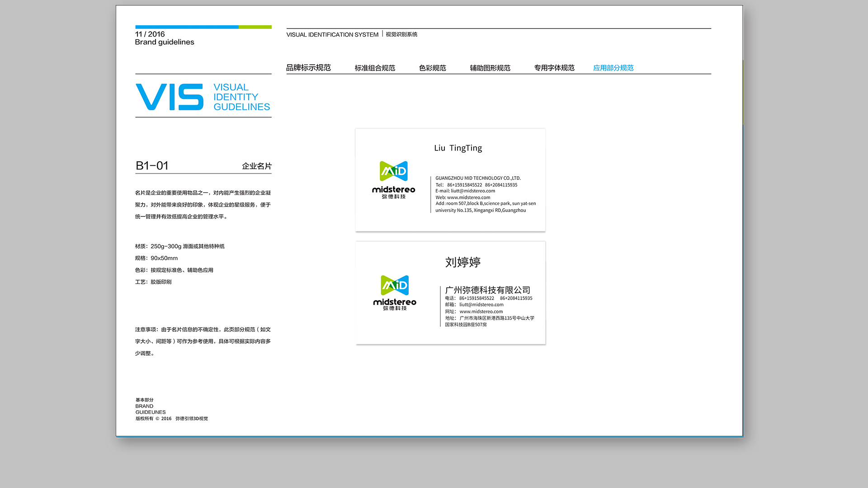
Task: Click the 规格: 90x50mm specification line
Action: [156, 258]
